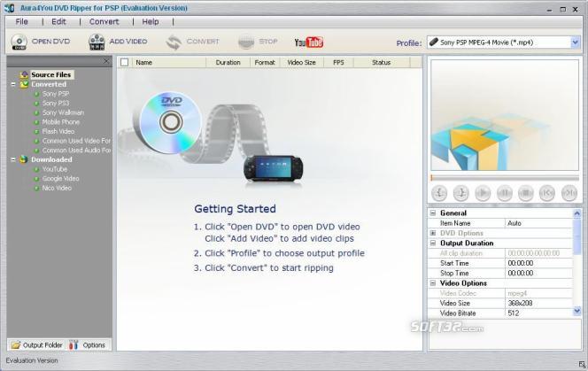Collapse the Converted tree node
This screenshot has width=588, height=371.
pos(13,84)
